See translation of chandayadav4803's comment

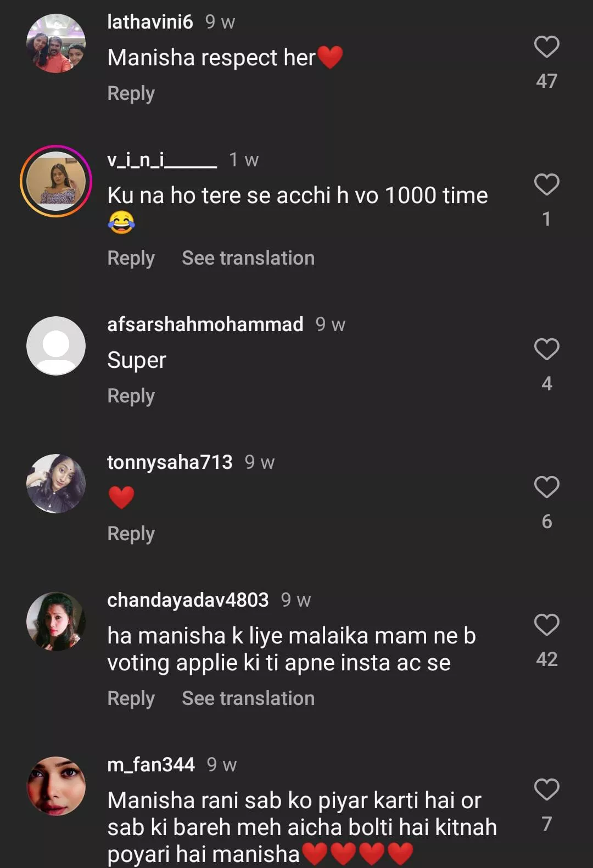click(248, 698)
